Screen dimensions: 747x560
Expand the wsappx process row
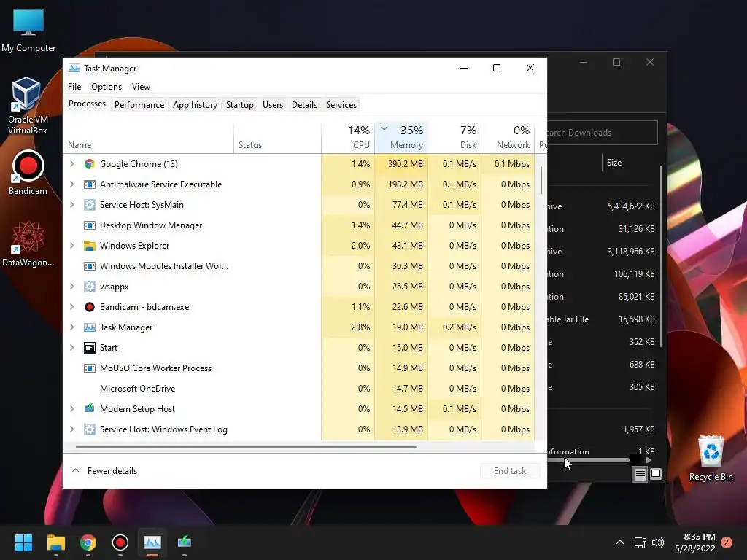pos(72,287)
